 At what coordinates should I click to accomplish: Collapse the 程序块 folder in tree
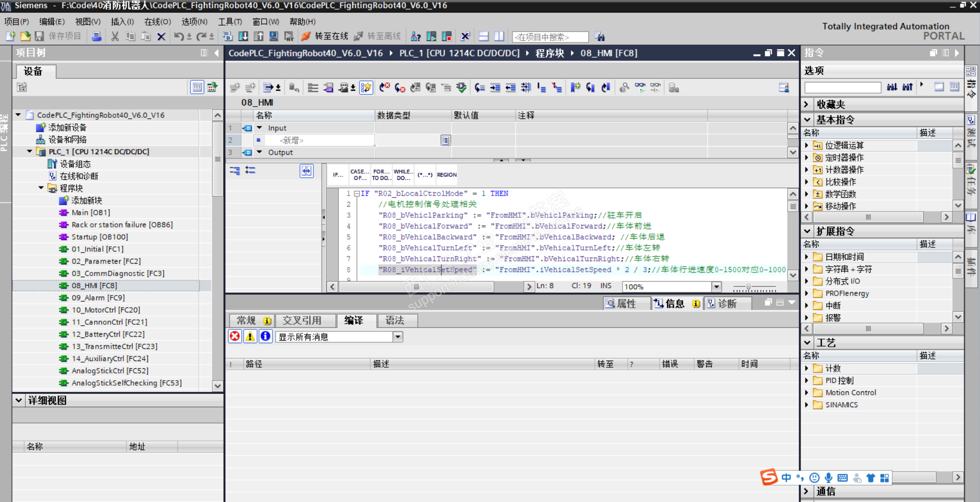[x=41, y=188]
